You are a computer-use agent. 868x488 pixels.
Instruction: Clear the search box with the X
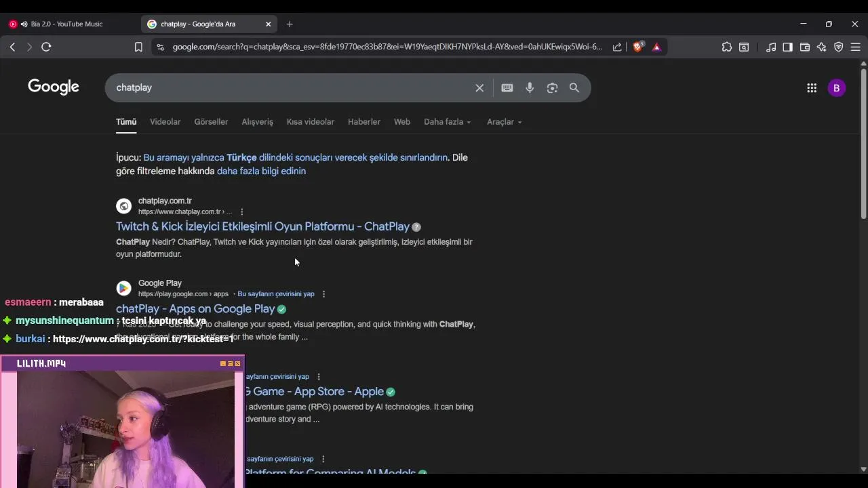pos(479,87)
